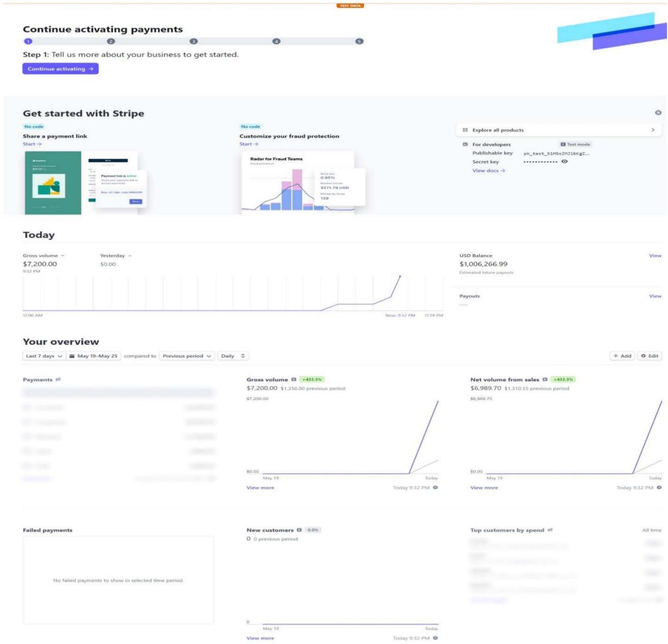Viewport: 668px width, 644px height.
Task: Click refresh icon under Net volume chart
Action: 659,488
